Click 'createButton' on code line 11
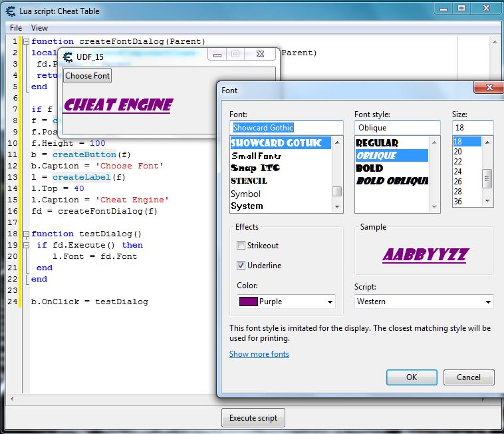 (84, 154)
